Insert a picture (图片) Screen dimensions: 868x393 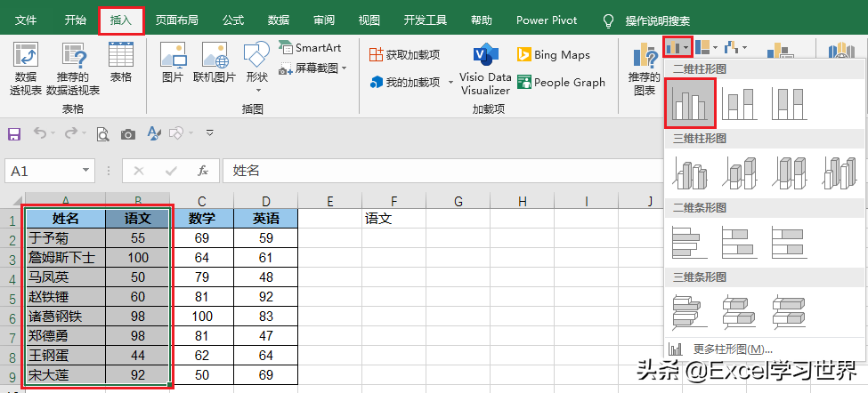click(x=173, y=62)
